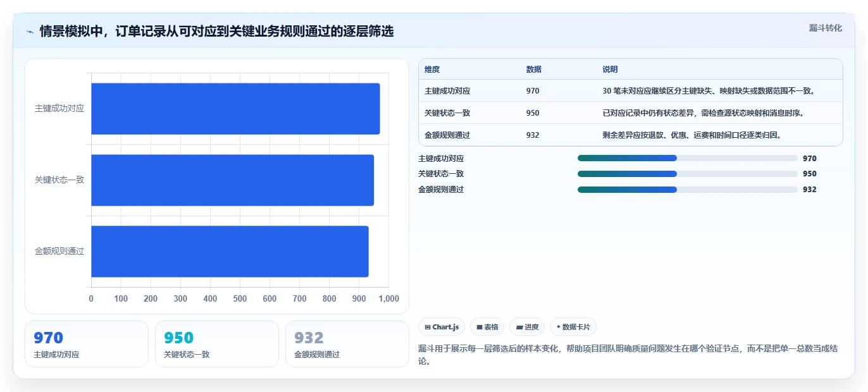
Task: Open the 970 主键成功对应 data card
Action: pyautogui.click(x=87, y=344)
